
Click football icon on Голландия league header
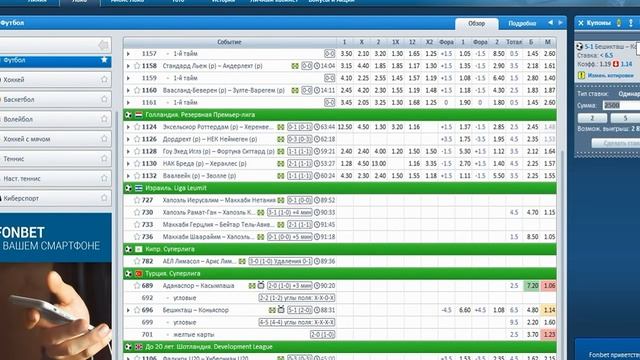tap(129, 115)
